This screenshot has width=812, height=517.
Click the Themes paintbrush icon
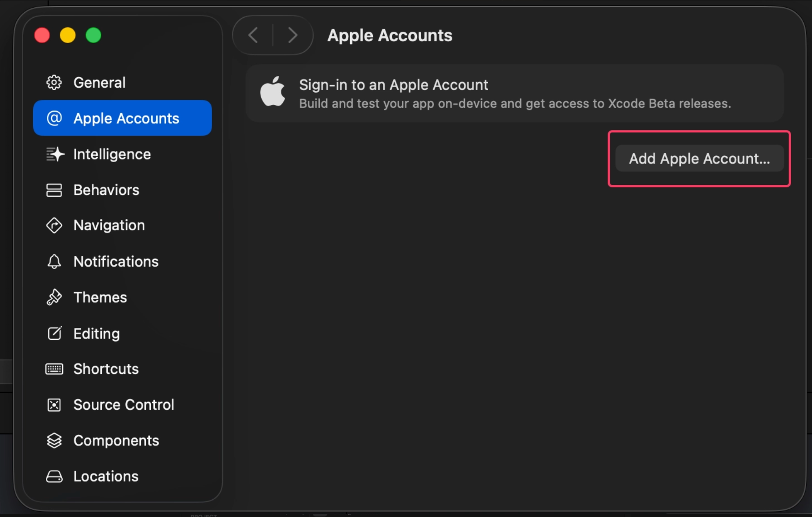tap(54, 297)
